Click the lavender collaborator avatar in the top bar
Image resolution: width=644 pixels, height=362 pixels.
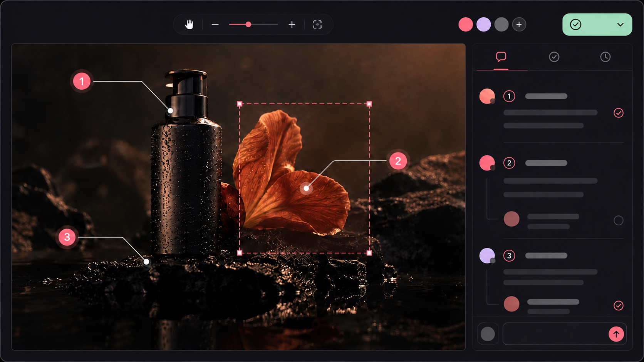(483, 25)
